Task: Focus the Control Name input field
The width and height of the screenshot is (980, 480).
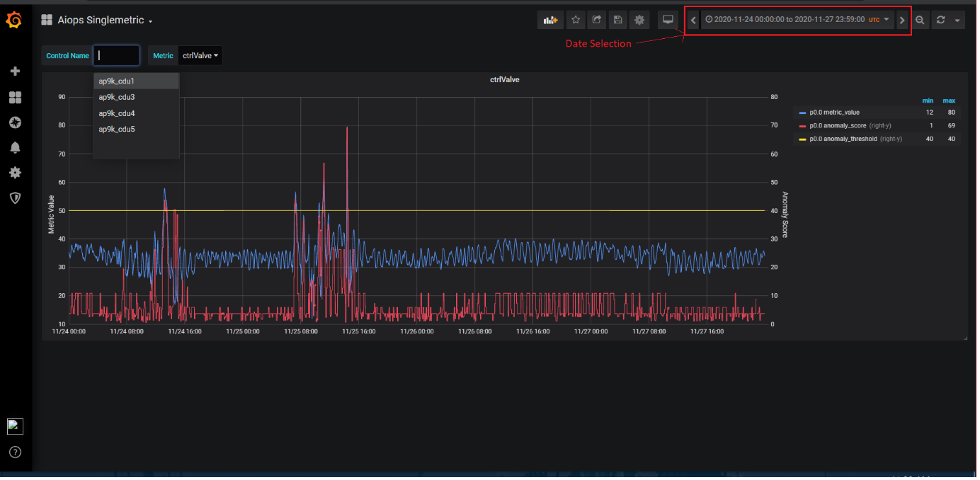Action: (116, 56)
